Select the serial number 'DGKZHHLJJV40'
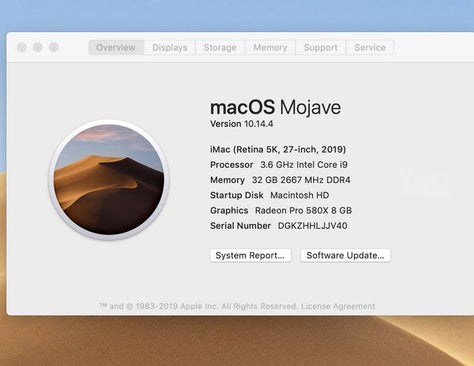474x366 pixels. (312, 226)
